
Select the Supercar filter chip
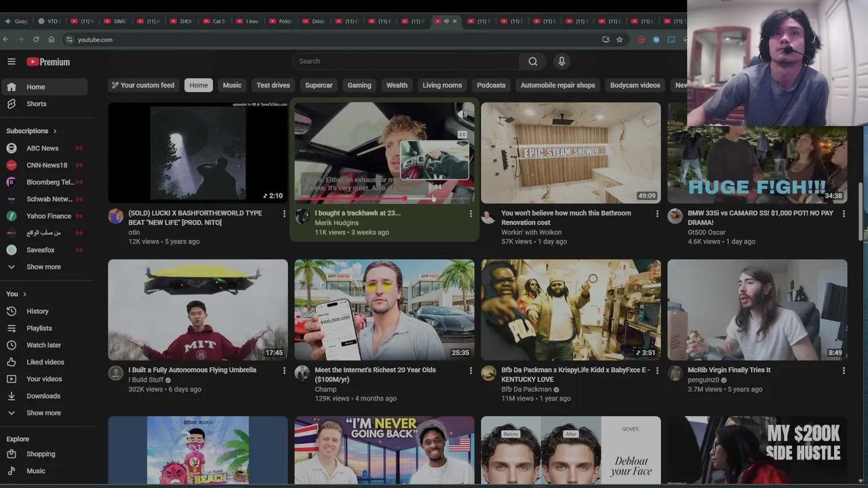pyautogui.click(x=319, y=85)
